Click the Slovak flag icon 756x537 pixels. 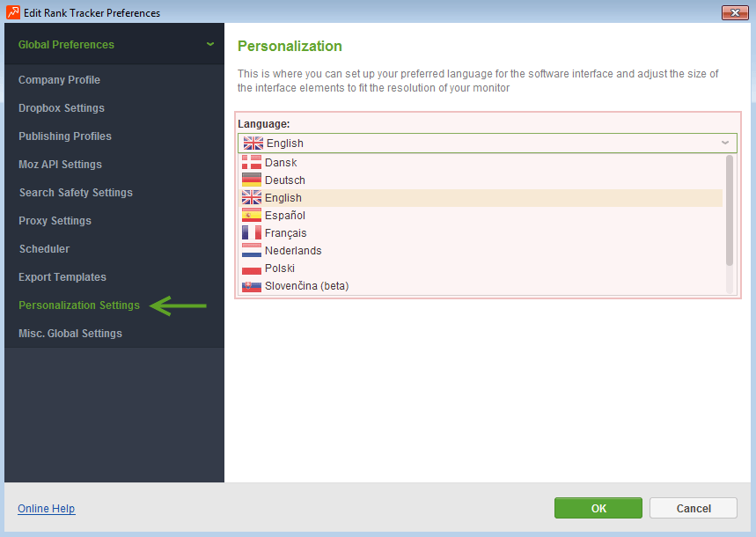(x=251, y=285)
